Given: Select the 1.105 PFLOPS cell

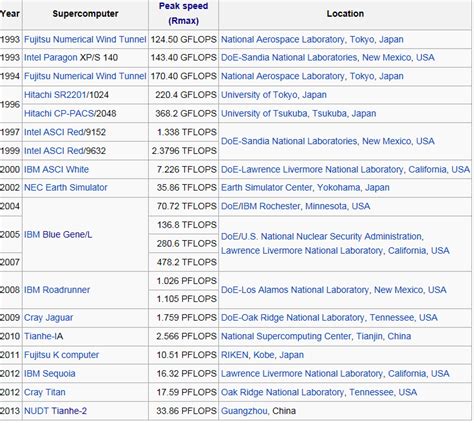Looking at the screenshot, I should [x=184, y=299].
